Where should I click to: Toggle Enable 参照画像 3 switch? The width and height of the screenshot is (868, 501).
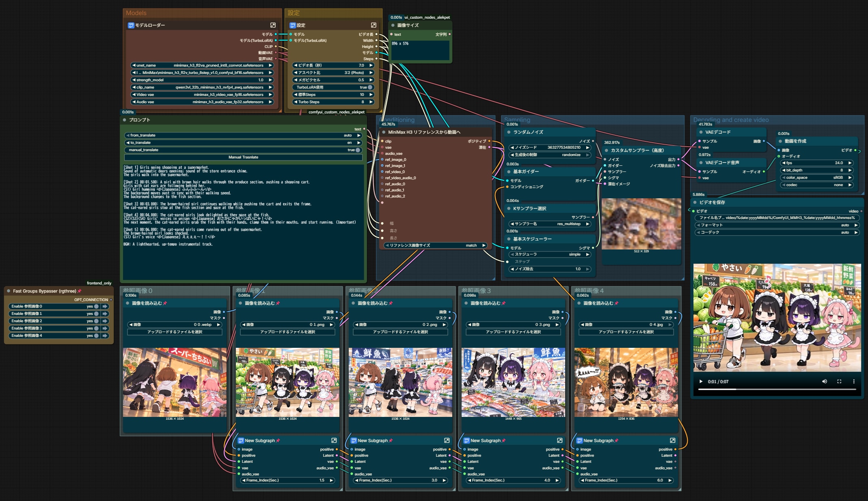[x=96, y=328]
